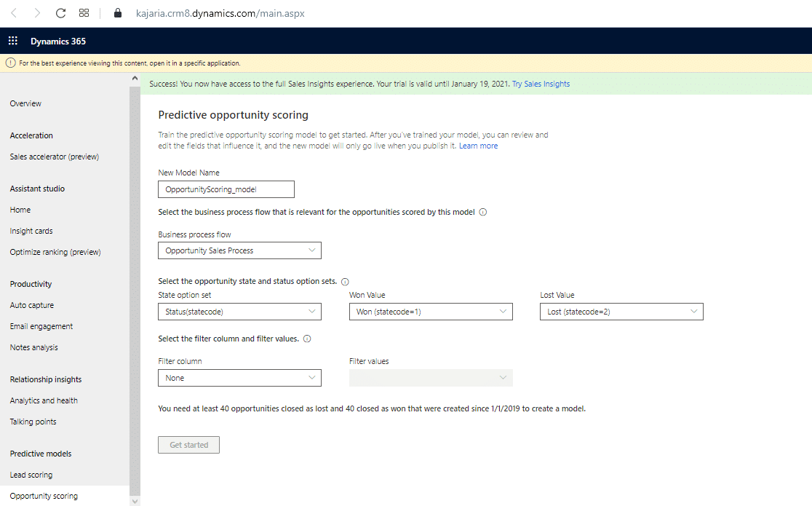Click the info icon beside business process flow prompt

click(x=482, y=212)
